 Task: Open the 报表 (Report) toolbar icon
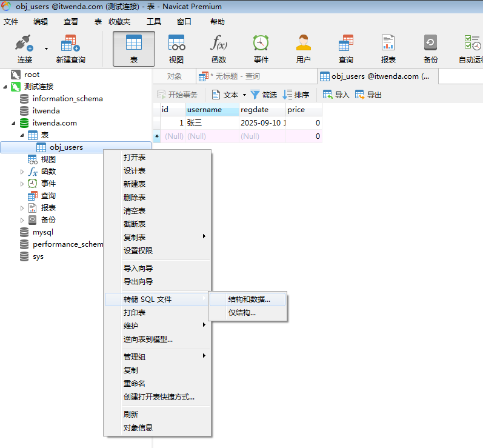pyautogui.click(x=388, y=48)
